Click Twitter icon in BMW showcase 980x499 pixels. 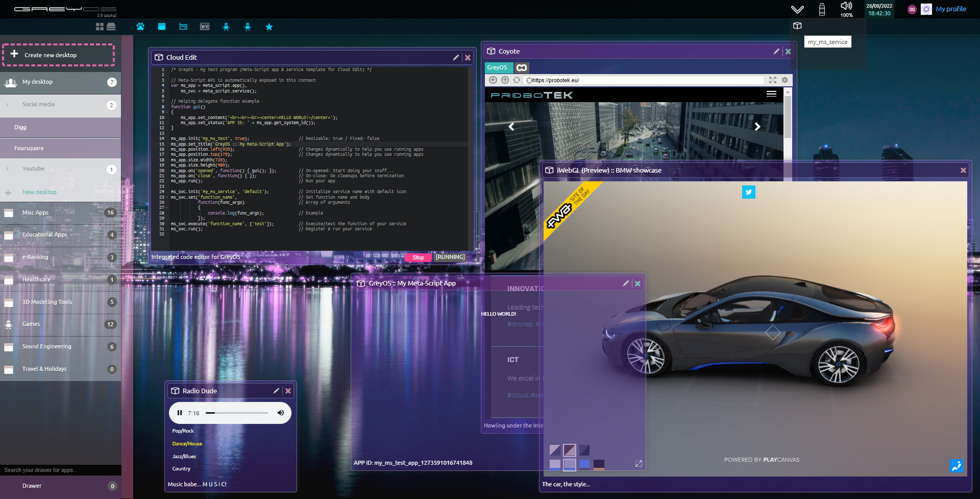point(748,192)
